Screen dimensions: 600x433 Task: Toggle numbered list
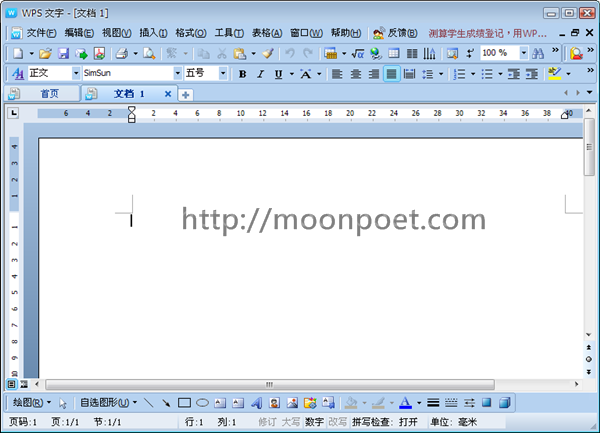pyautogui.click(x=459, y=74)
